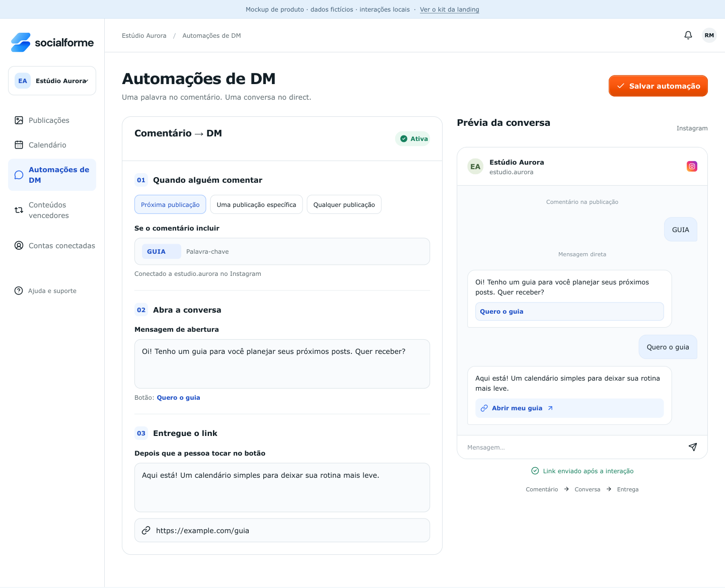Viewport: 725px width, 588px height.
Task: Follow the Ver o kit da landing link
Action: [x=450, y=10]
